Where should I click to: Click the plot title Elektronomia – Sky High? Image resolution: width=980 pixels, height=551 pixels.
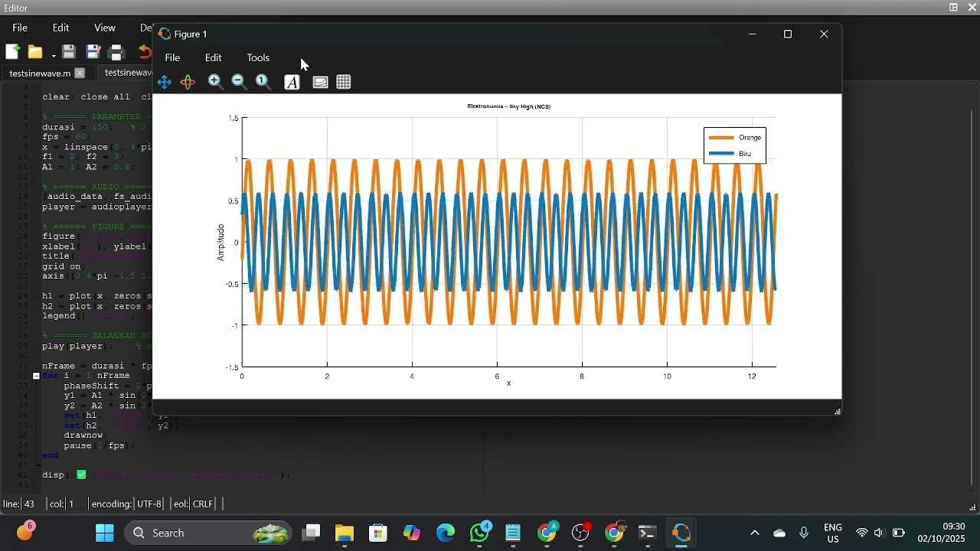pos(509,107)
